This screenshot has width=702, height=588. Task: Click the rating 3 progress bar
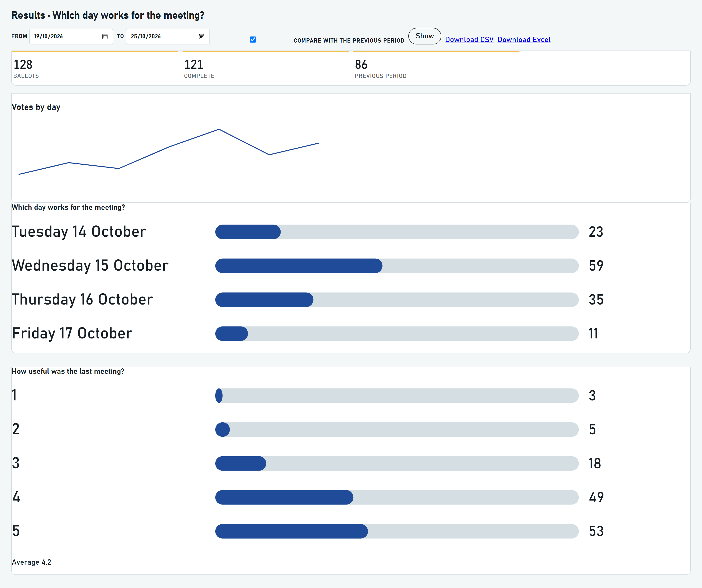pos(397,463)
